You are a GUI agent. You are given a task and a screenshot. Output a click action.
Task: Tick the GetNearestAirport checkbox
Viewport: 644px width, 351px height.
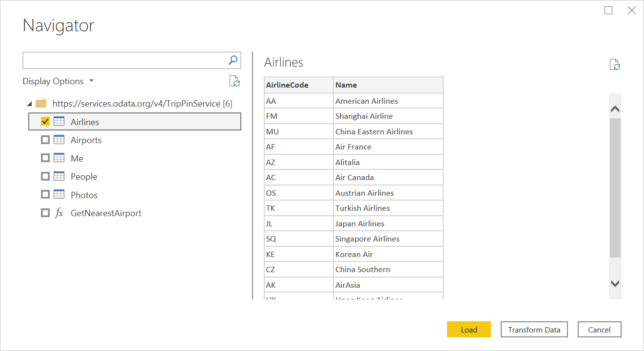45,213
